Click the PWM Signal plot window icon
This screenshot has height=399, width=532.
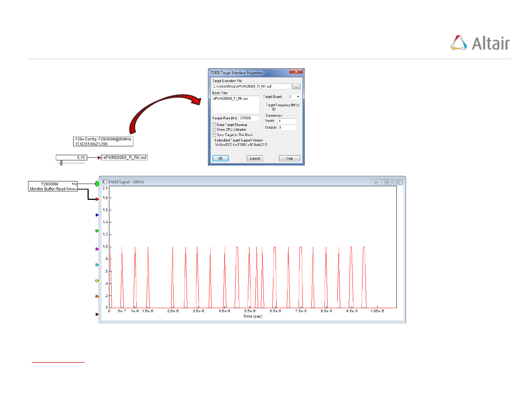[x=105, y=182]
